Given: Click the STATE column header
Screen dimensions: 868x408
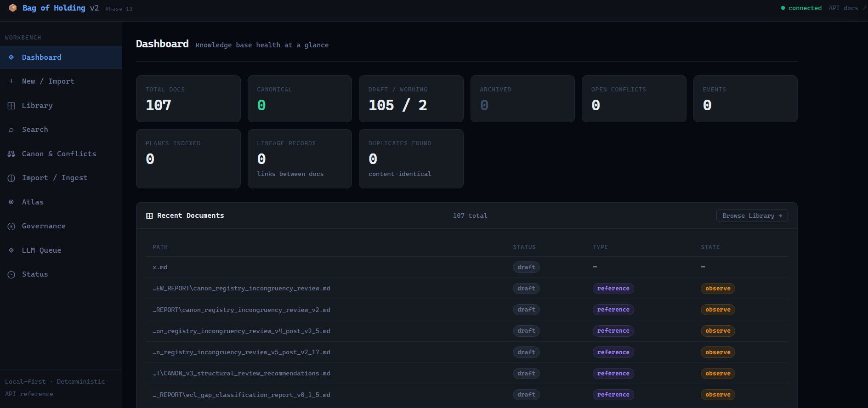Looking at the screenshot, I should point(710,247).
